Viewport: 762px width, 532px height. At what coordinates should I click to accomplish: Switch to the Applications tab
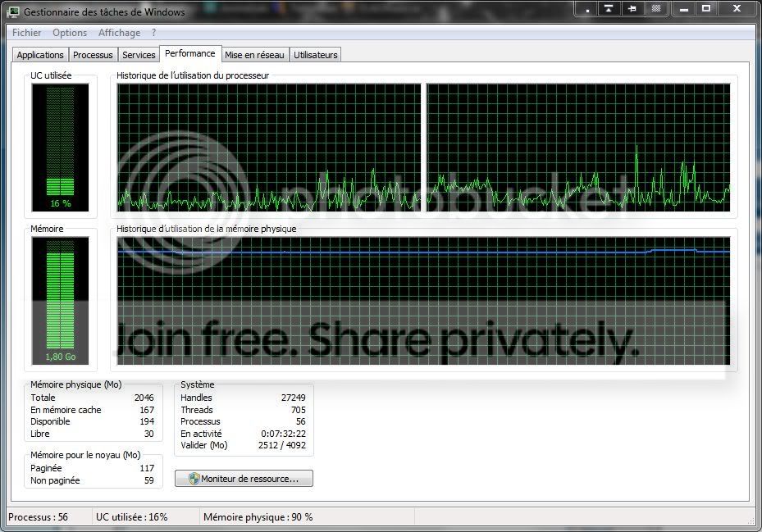[x=40, y=55]
